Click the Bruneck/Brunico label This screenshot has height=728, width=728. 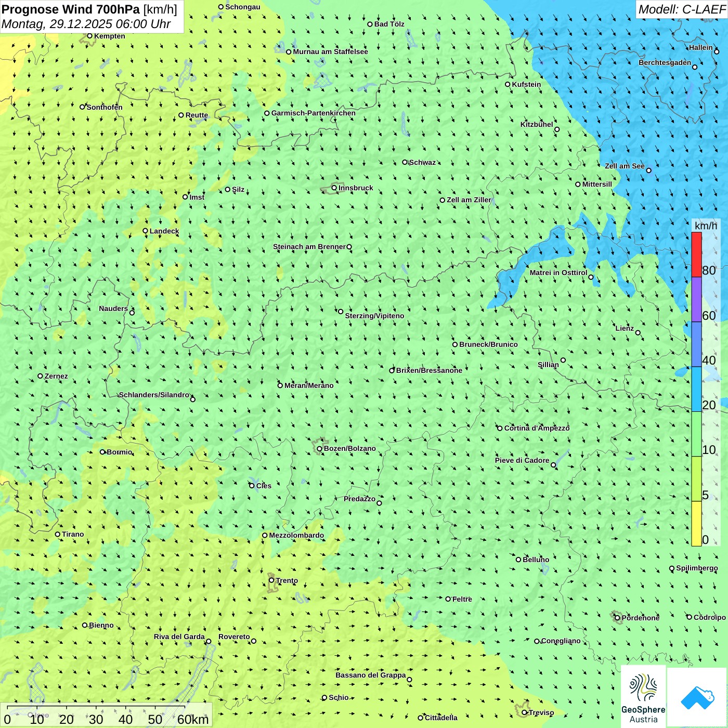[488, 344]
